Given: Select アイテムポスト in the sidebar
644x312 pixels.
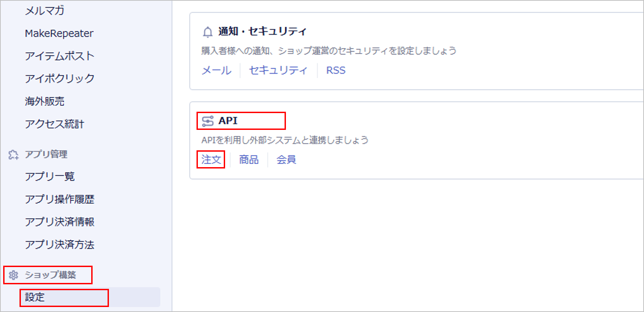Looking at the screenshot, I should tap(59, 56).
